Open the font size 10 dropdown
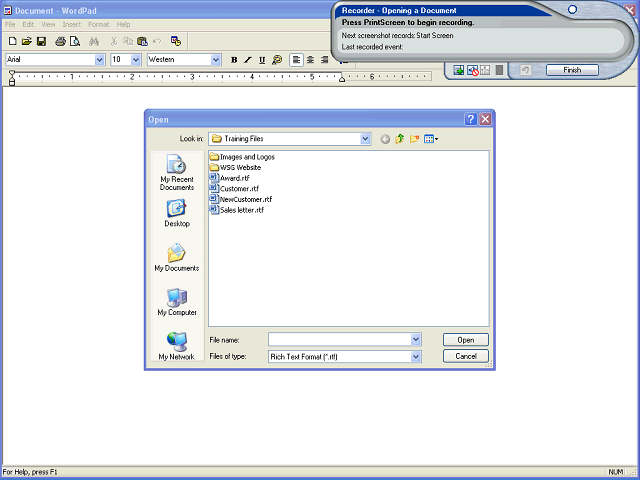The image size is (640, 480). [136, 60]
